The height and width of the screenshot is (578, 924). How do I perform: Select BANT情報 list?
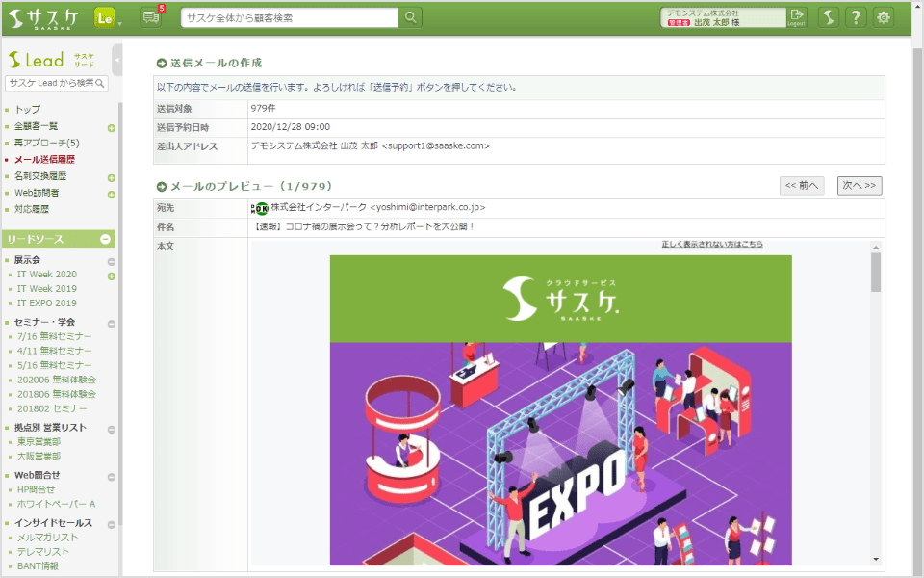coord(38,565)
